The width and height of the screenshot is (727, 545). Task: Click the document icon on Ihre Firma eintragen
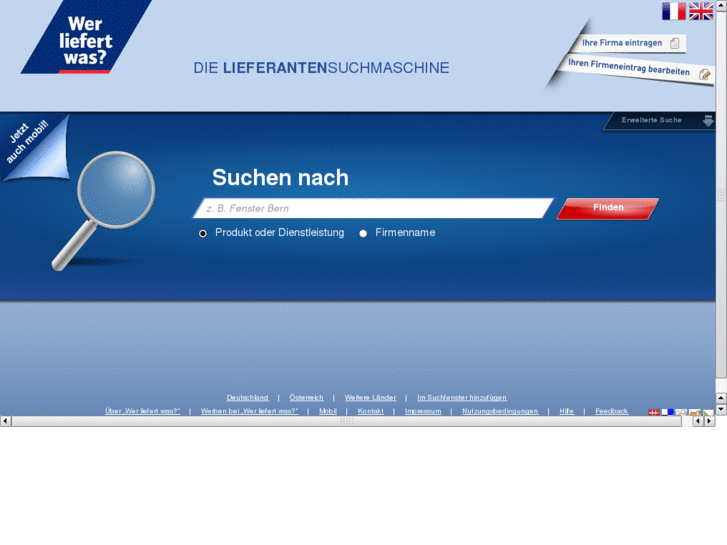(x=675, y=43)
